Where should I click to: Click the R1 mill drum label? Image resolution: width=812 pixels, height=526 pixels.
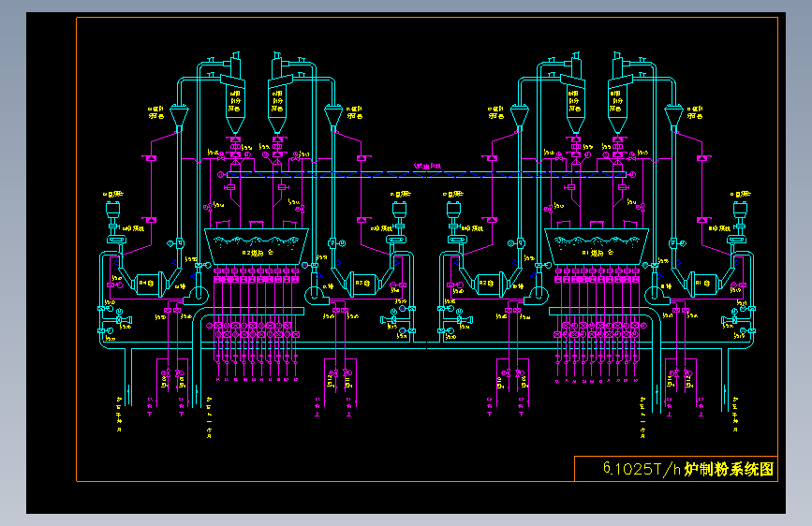702,284
